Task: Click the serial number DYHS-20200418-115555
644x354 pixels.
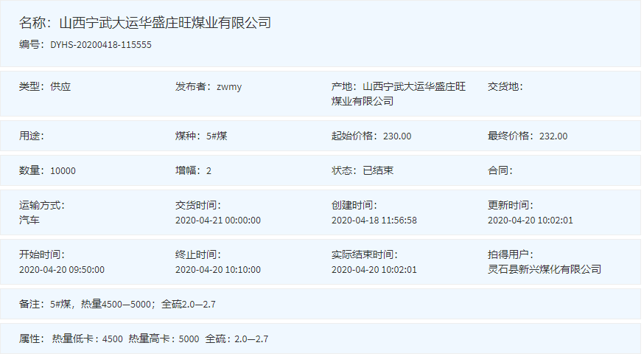Action: point(101,44)
